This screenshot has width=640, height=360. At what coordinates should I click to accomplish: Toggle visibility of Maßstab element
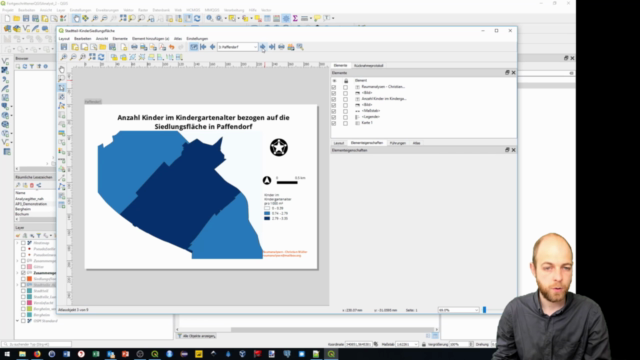pos(333,111)
